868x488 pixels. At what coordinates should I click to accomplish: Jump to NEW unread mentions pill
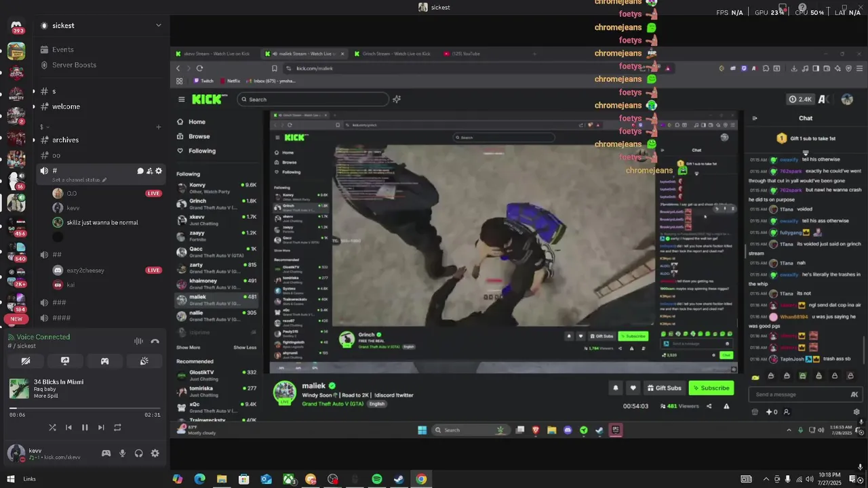click(x=16, y=319)
